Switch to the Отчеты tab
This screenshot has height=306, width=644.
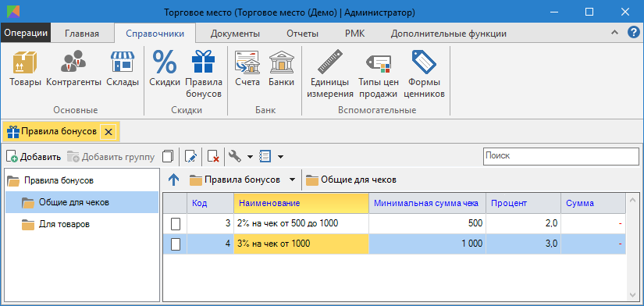pyautogui.click(x=303, y=34)
